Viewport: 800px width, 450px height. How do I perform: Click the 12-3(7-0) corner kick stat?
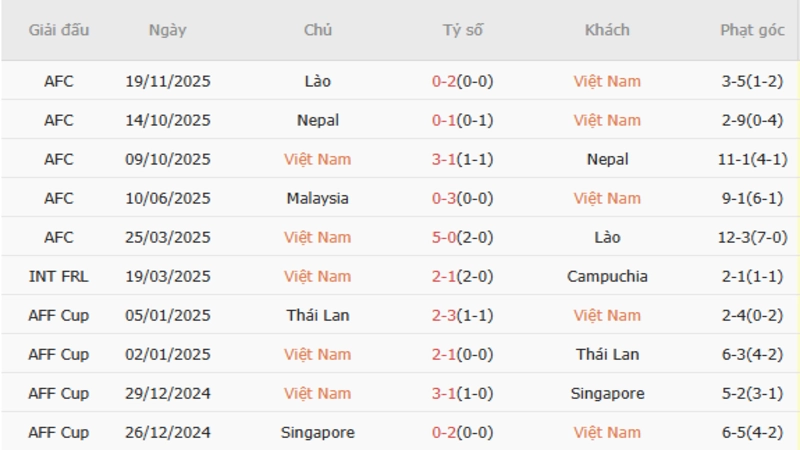(x=752, y=237)
